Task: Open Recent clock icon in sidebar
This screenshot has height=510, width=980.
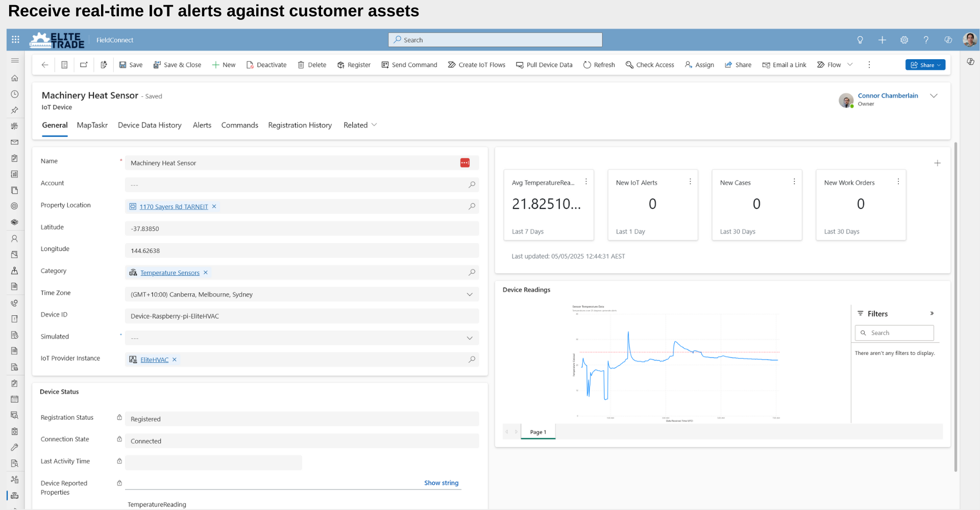Action: pos(15,94)
